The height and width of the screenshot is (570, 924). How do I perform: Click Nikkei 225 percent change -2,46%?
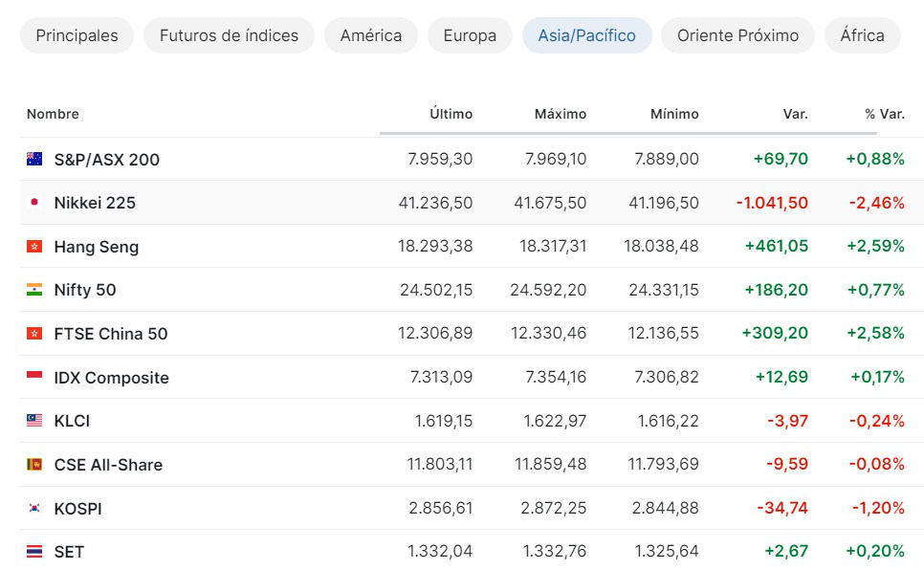click(x=877, y=203)
